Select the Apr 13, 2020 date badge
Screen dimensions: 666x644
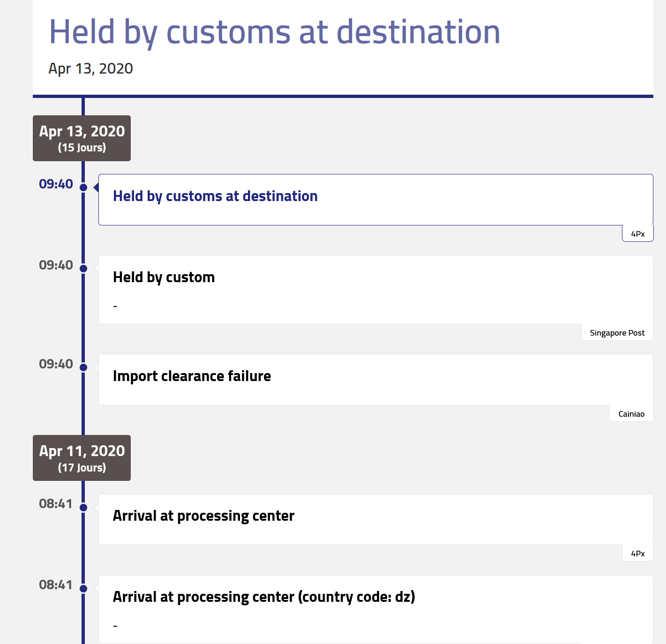(82, 138)
